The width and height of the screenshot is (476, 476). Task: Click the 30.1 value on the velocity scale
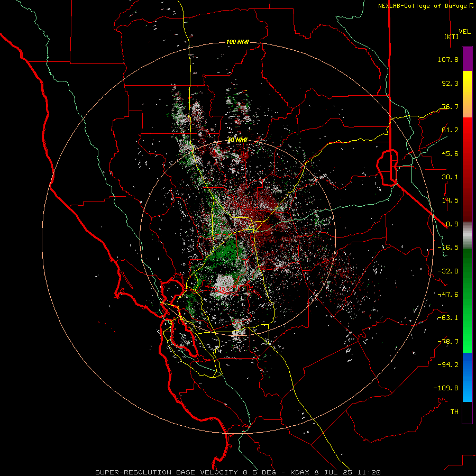[450, 177]
